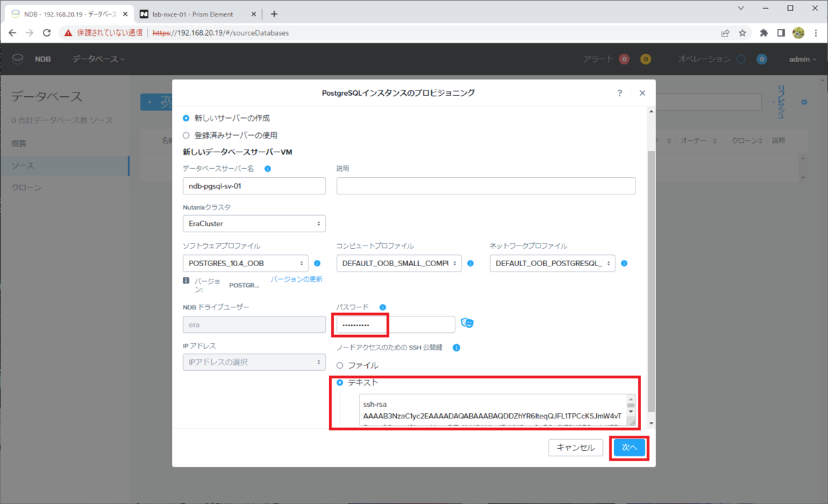Click blue provision button behind dialog
This screenshot has height=504, width=828.
tap(156, 102)
